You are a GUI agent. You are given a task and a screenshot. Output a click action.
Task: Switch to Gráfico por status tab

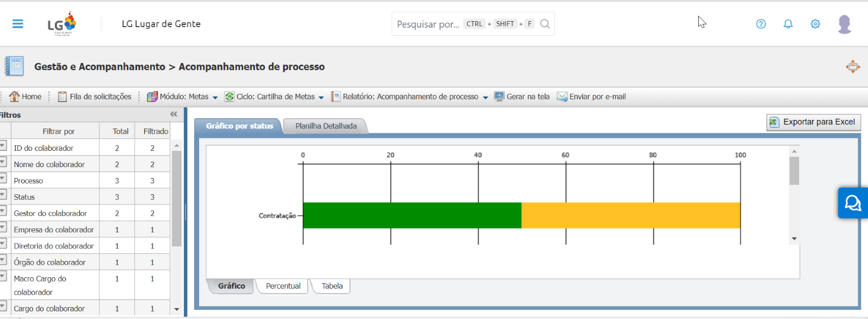click(239, 126)
